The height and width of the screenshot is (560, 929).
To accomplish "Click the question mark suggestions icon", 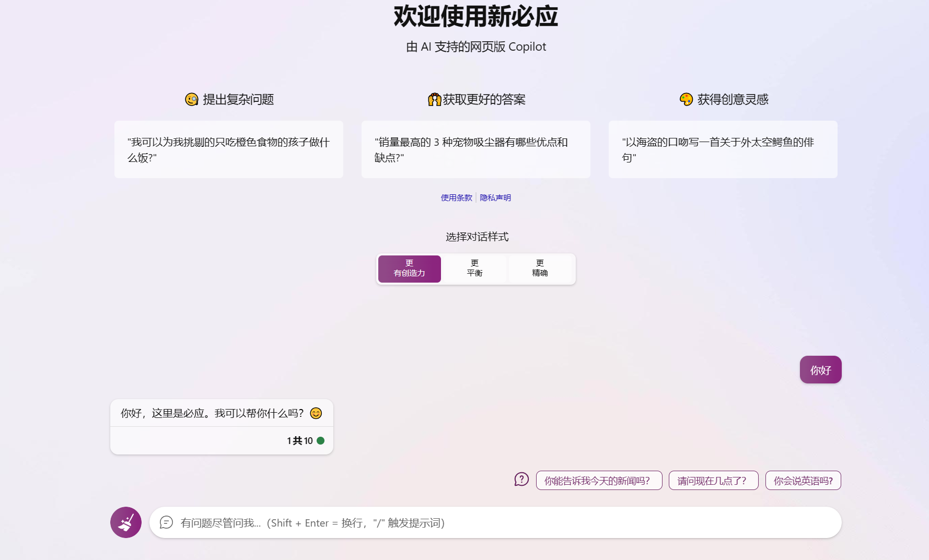I will click(521, 480).
